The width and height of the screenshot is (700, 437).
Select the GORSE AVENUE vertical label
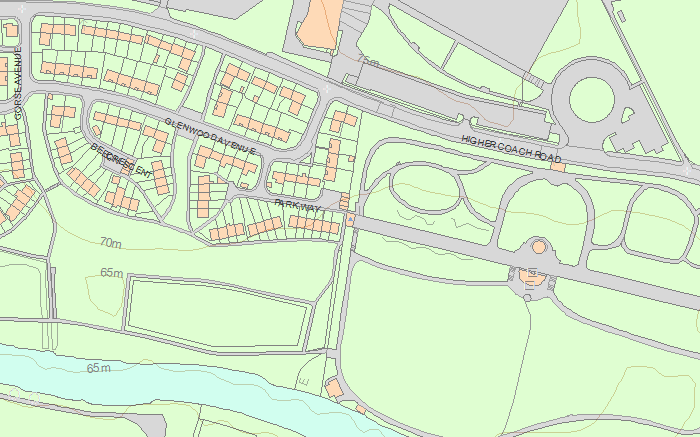18,83
